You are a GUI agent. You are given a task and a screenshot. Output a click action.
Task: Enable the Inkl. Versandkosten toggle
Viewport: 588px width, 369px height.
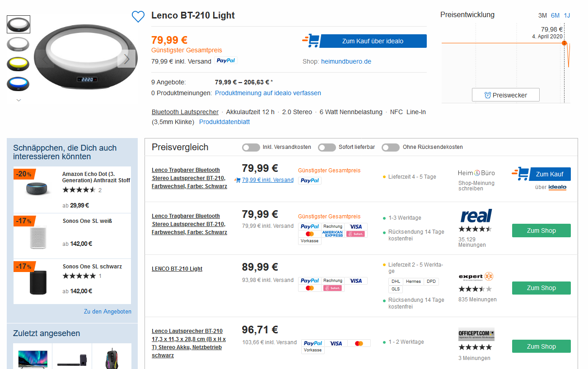point(251,147)
